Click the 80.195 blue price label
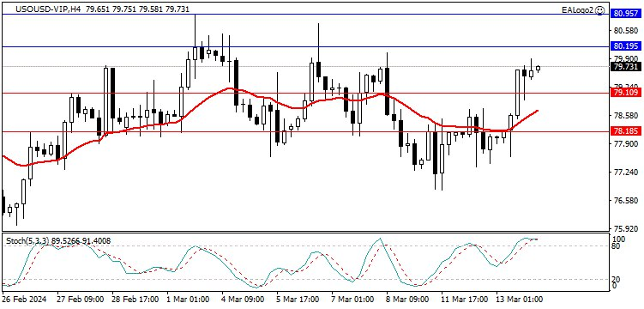This screenshot has width=644, height=309. pyautogui.click(x=625, y=45)
